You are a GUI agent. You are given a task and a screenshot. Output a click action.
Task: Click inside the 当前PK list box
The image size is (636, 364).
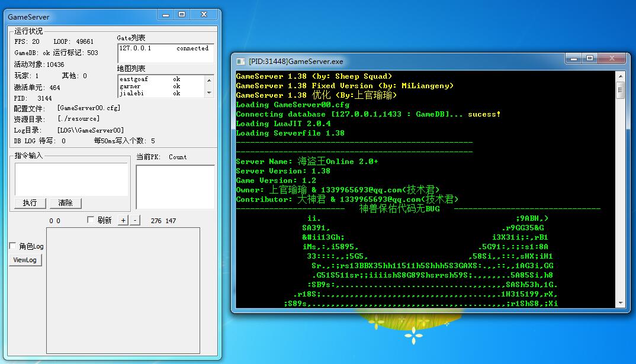pyautogui.click(x=175, y=187)
